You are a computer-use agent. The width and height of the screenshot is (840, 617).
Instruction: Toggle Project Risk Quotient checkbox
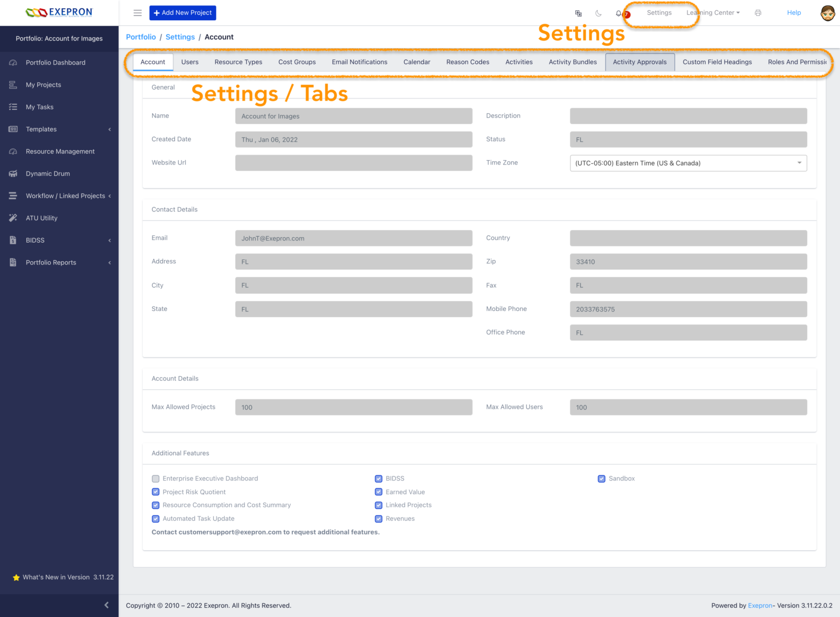[156, 492]
